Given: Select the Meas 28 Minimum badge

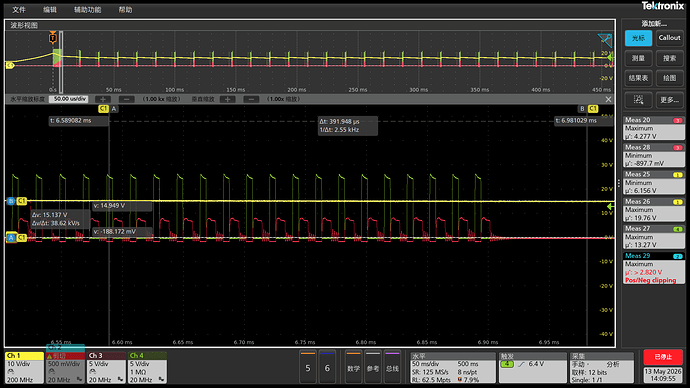Looking at the screenshot, I should (x=653, y=155).
